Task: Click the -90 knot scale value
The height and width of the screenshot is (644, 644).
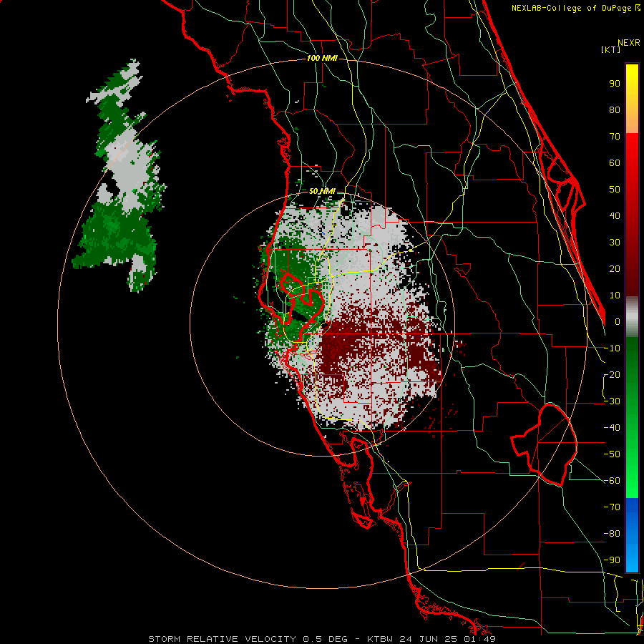Action: 612,560
